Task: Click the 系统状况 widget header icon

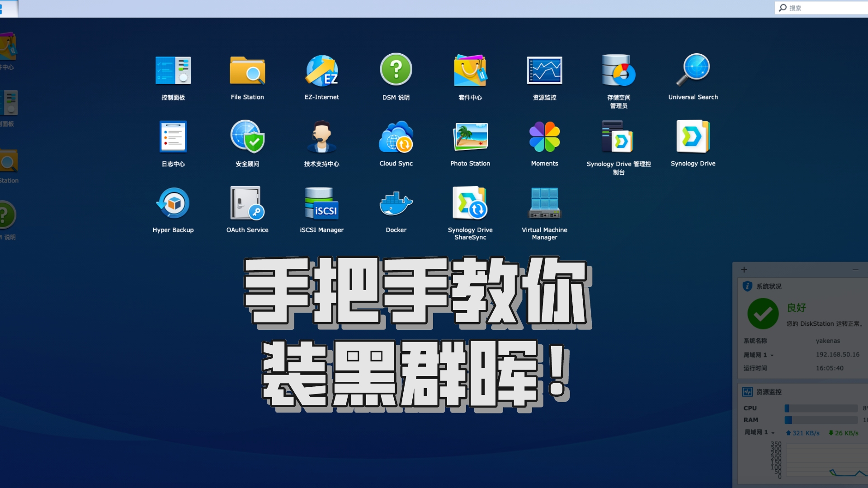Action: [x=747, y=286]
